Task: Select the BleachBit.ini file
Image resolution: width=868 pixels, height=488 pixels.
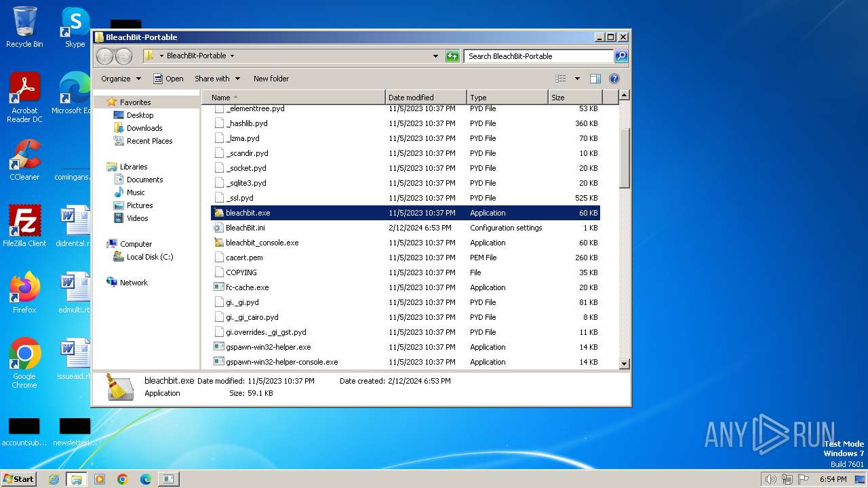Action: tap(245, 228)
